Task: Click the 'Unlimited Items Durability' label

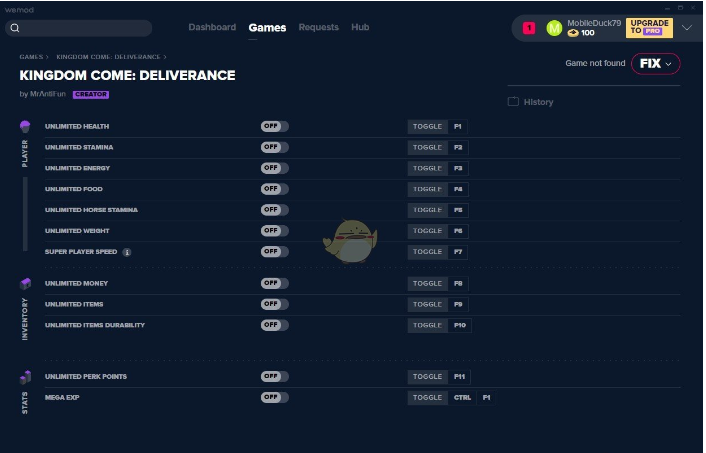Action: [x=95, y=325]
